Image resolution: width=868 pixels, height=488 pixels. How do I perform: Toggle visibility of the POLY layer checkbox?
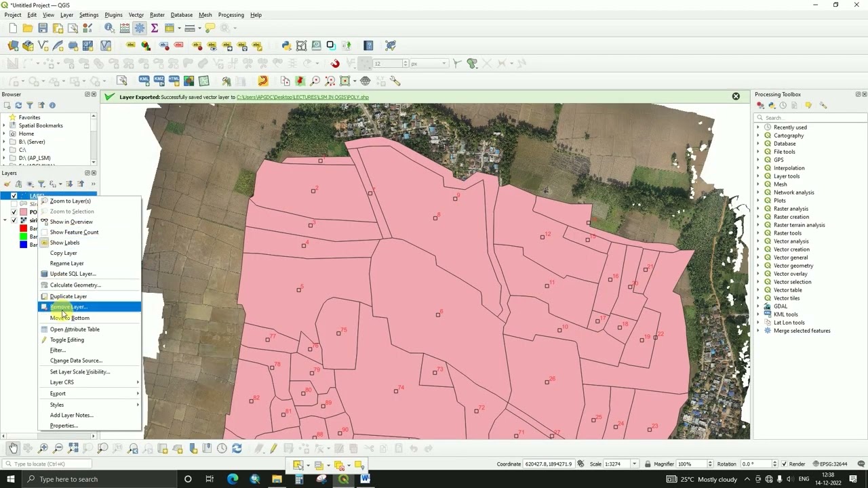point(14,212)
